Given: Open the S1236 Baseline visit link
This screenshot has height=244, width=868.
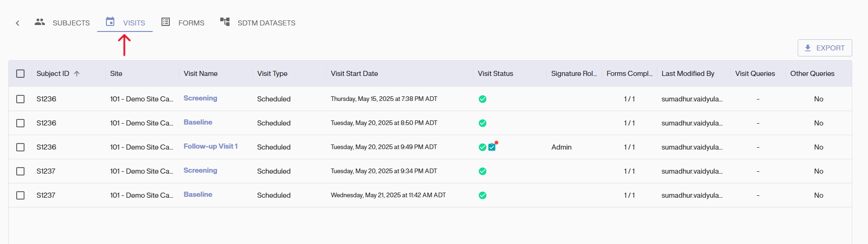Looking at the screenshot, I should click(198, 122).
